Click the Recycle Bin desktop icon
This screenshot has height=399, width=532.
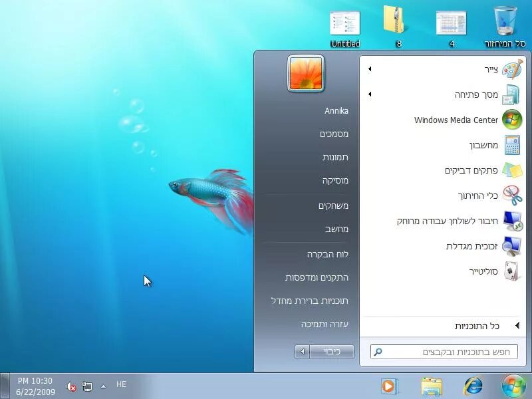(505, 22)
